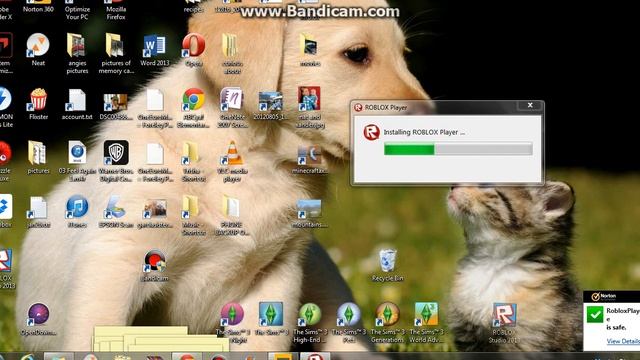
Task: Click the Norton green safe checkmark
Action: pyautogui.click(x=595, y=314)
